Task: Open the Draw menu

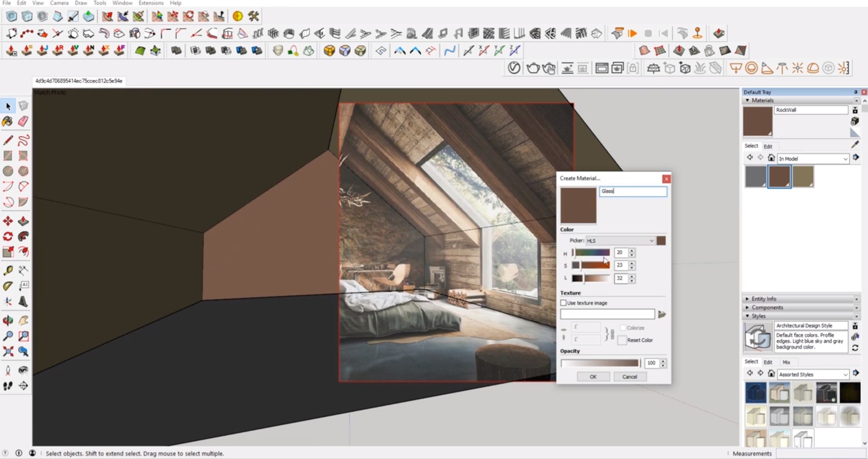Action: pyautogui.click(x=81, y=3)
